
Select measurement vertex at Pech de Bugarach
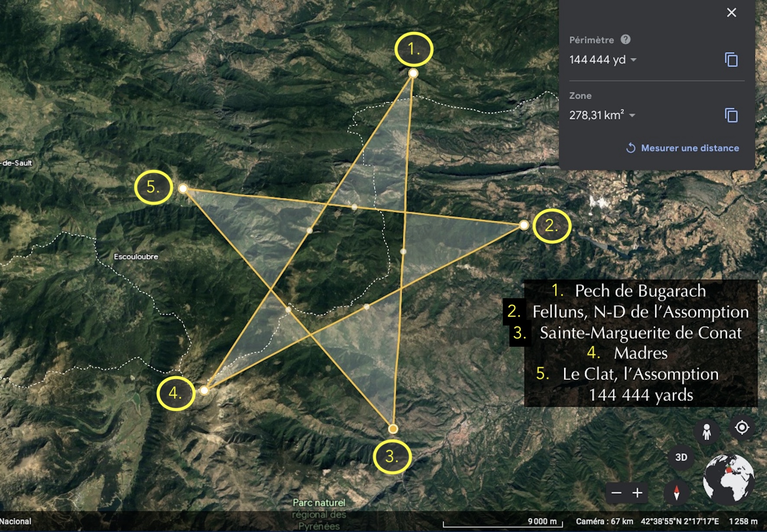413,73
